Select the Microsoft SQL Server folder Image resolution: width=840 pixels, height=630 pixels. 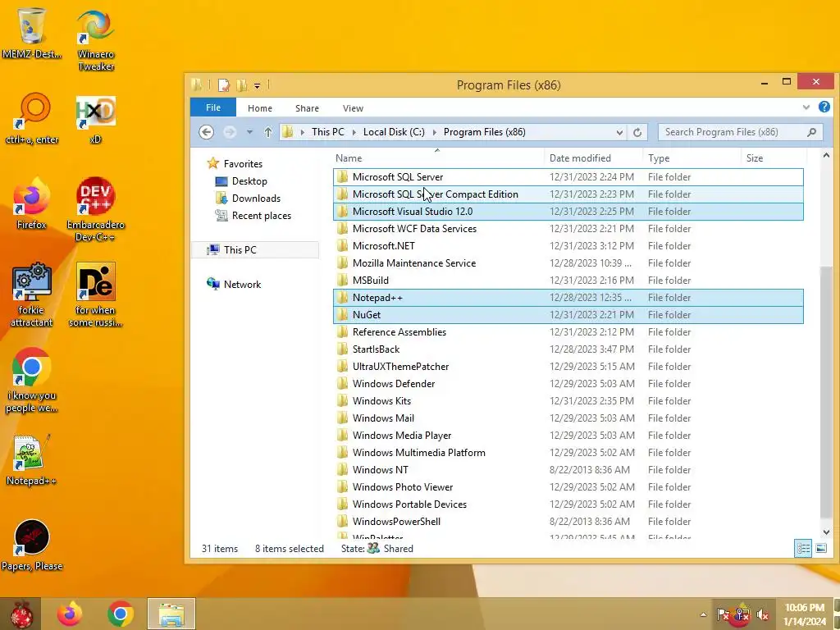568,177
